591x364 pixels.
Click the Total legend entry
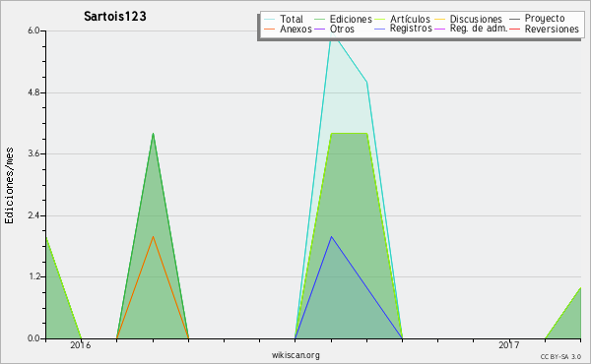click(x=284, y=19)
